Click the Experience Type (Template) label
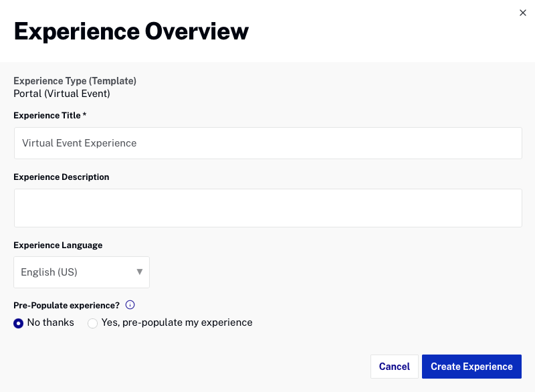This screenshot has width=535, height=392. tap(75, 81)
